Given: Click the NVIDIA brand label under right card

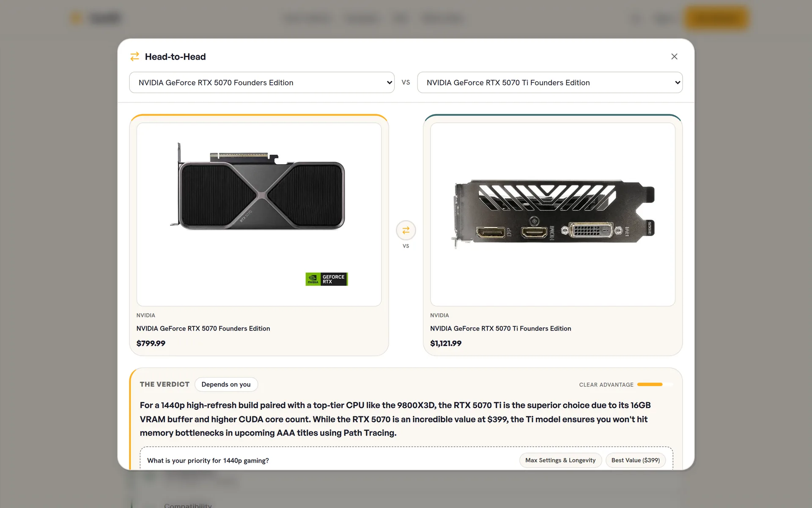Looking at the screenshot, I should click(439, 315).
